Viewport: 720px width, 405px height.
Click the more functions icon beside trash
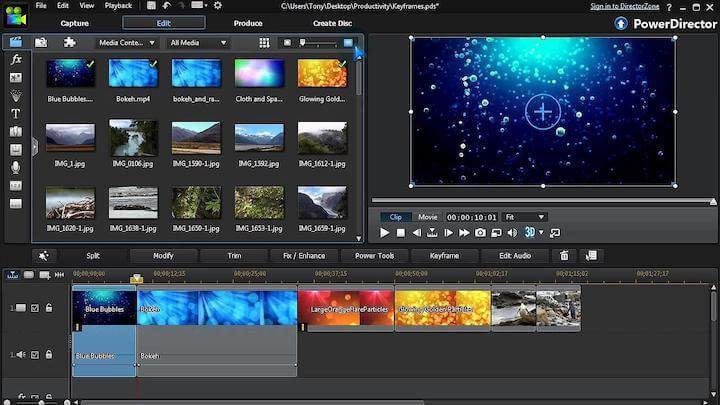(x=591, y=256)
